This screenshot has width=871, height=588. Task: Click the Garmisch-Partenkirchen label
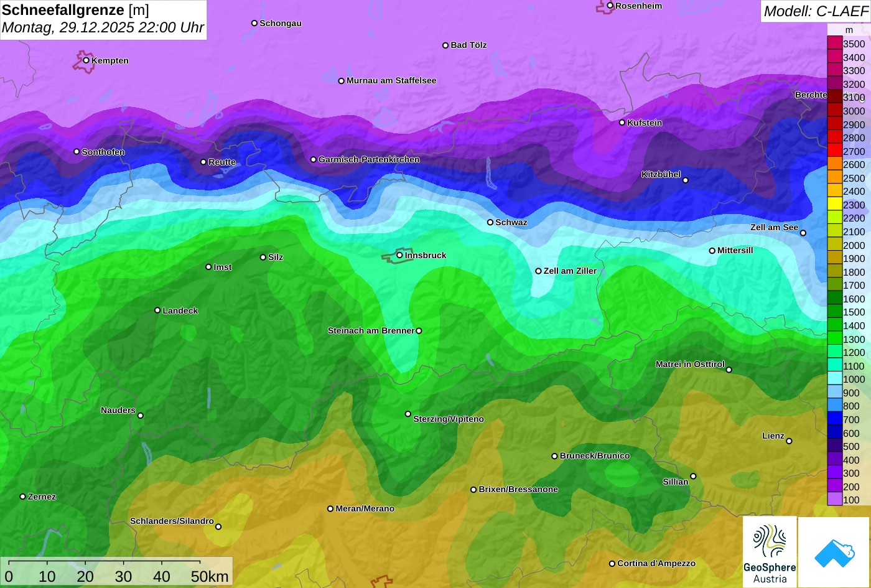[369, 159]
